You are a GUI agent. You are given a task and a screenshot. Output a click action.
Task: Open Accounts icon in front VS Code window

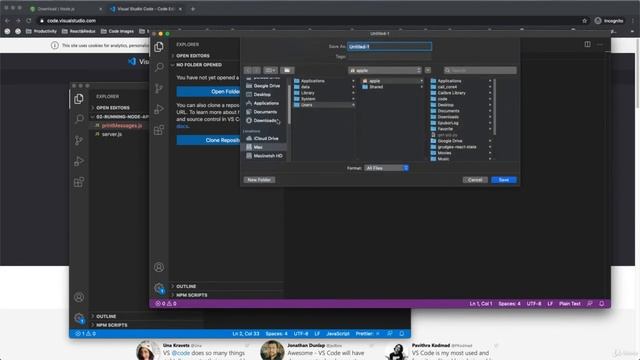coord(159,267)
